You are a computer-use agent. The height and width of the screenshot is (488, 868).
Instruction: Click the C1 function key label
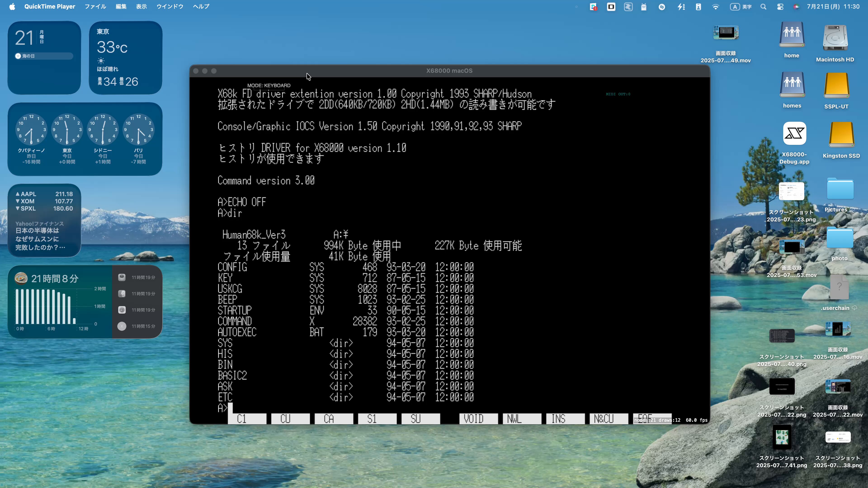[247, 419]
